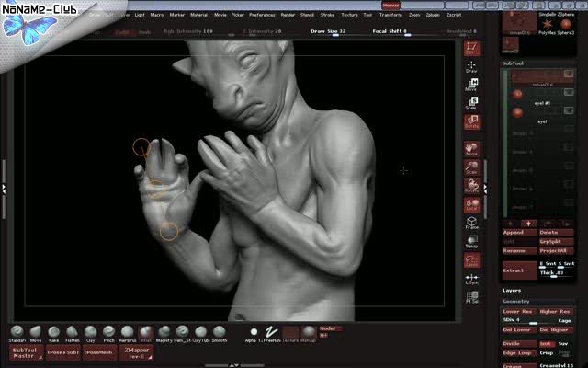Collapse the SubTool panel header
The width and height of the screenshot is (588, 368).
click(x=513, y=63)
